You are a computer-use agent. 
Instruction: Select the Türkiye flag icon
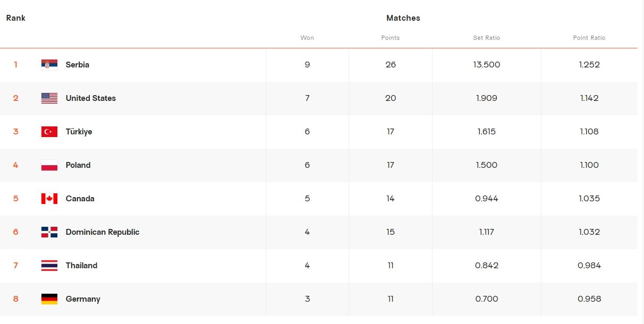49,132
